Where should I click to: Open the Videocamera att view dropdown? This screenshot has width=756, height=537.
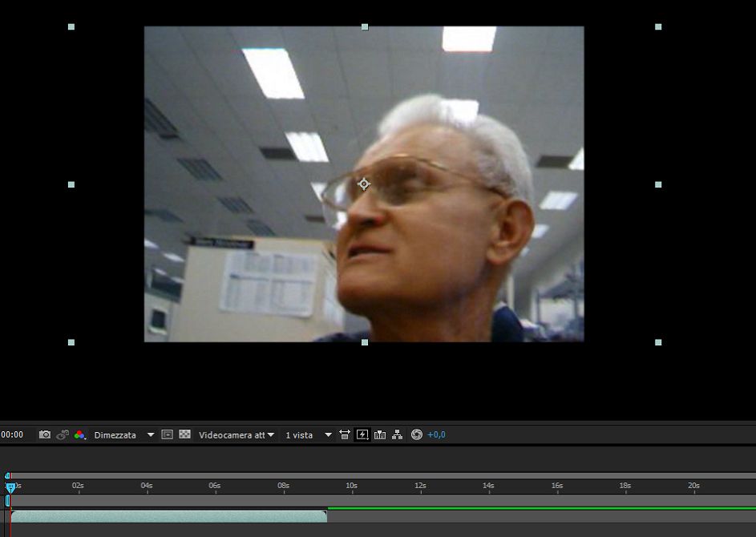pyautogui.click(x=237, y=434)
